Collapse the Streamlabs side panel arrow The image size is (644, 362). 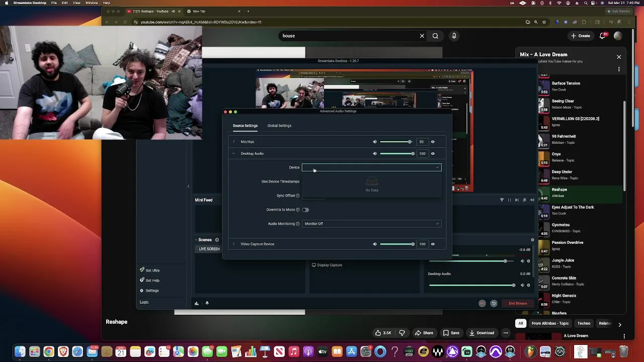(188, 187)
